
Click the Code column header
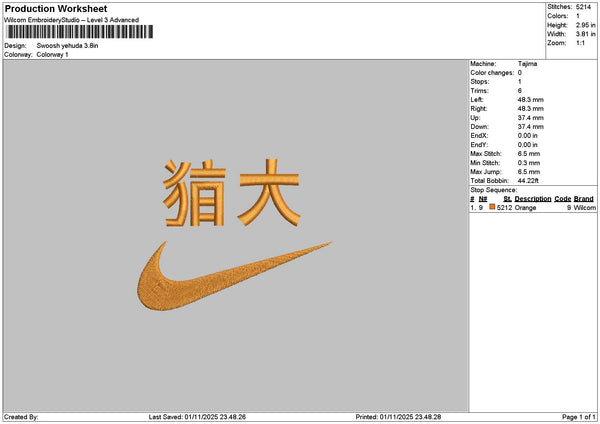562,199
